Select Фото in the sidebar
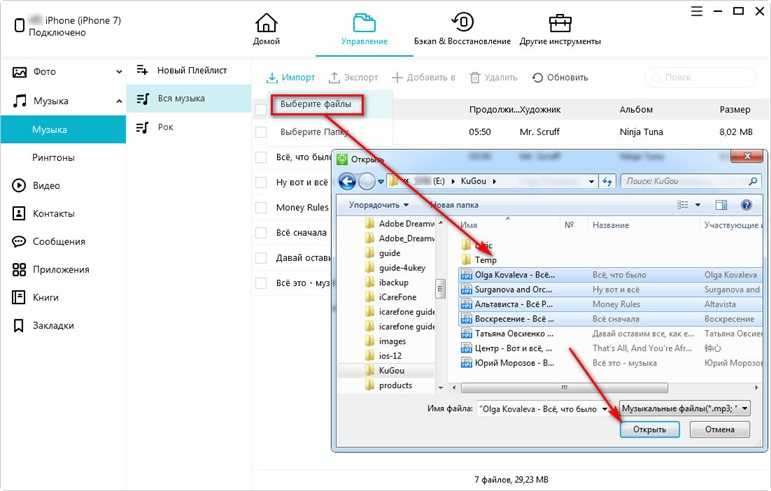 (x=44, y=72)
